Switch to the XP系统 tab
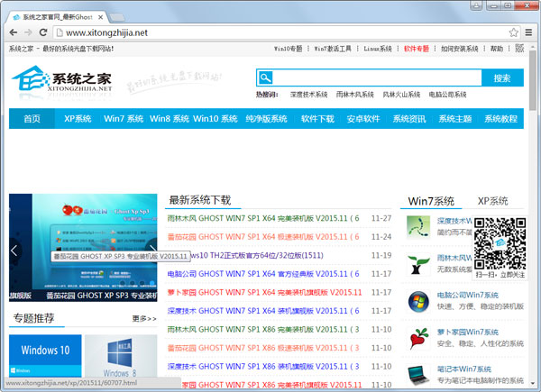Viewport: 541px width, 392px height. click(492, 201)
